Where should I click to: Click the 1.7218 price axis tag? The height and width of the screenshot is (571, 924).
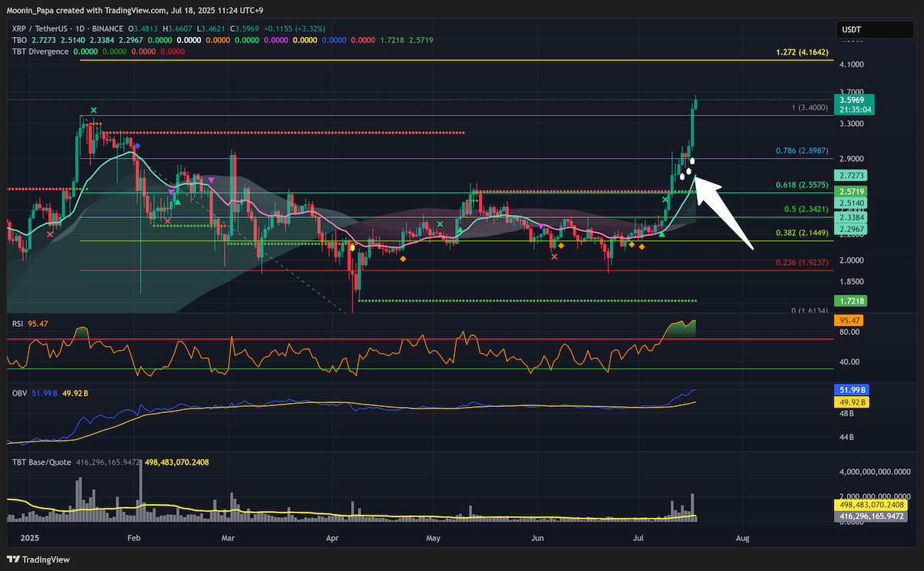(852, 301)
